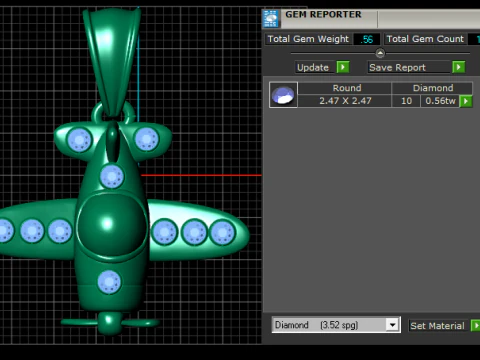Click the gem quantity '10' cell
The height and width of the screenshot is (360, 480).
(x=406, y=101)
